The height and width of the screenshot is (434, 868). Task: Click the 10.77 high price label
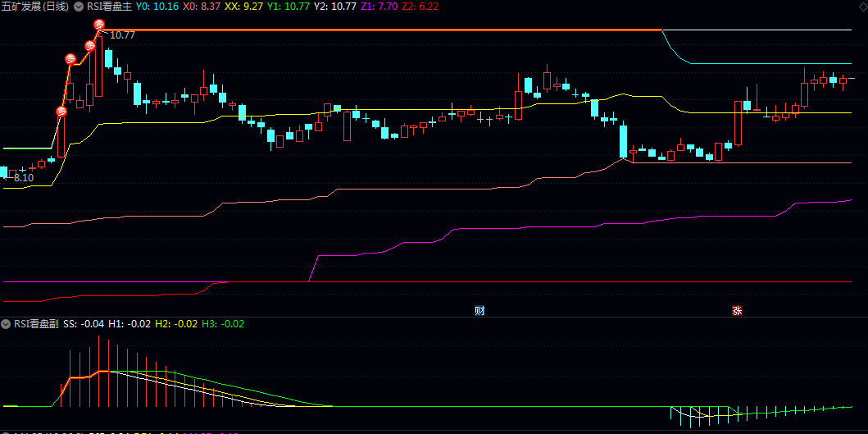[x=122, y=35]
